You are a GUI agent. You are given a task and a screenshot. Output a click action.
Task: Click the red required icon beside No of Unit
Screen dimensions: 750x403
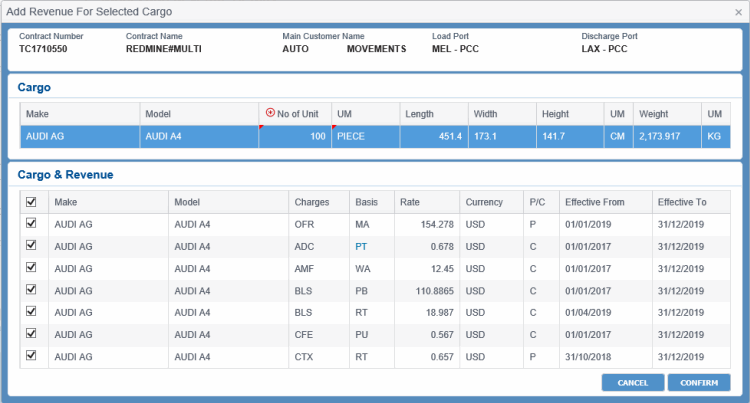pyautogui.click(x=270, y=114)
